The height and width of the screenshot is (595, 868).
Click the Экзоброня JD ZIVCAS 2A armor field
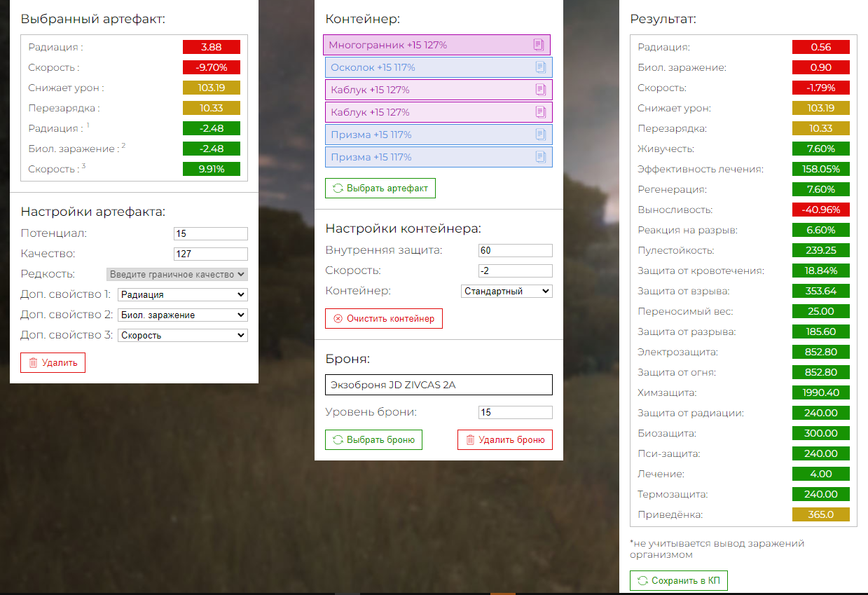[439, 385]
